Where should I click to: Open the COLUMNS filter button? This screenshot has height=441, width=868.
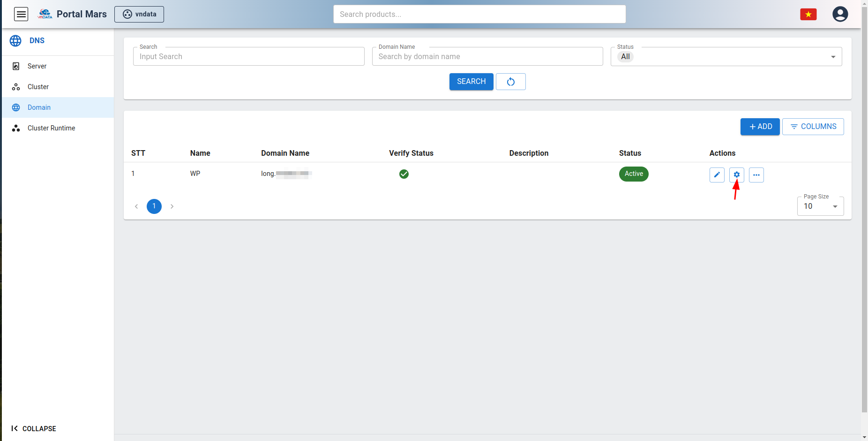pyautogui.click(x=813, y=127)
